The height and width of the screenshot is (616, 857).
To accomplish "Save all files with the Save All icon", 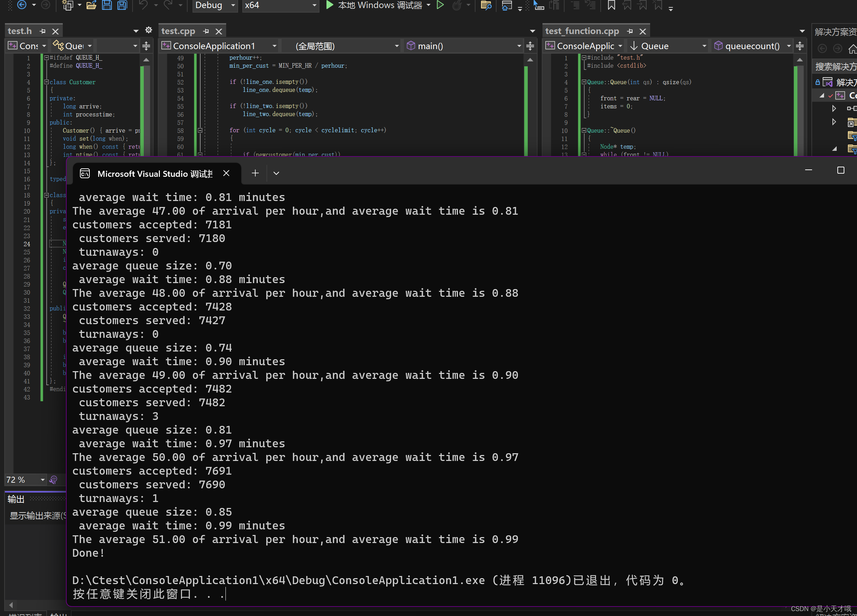I will 122,5.
